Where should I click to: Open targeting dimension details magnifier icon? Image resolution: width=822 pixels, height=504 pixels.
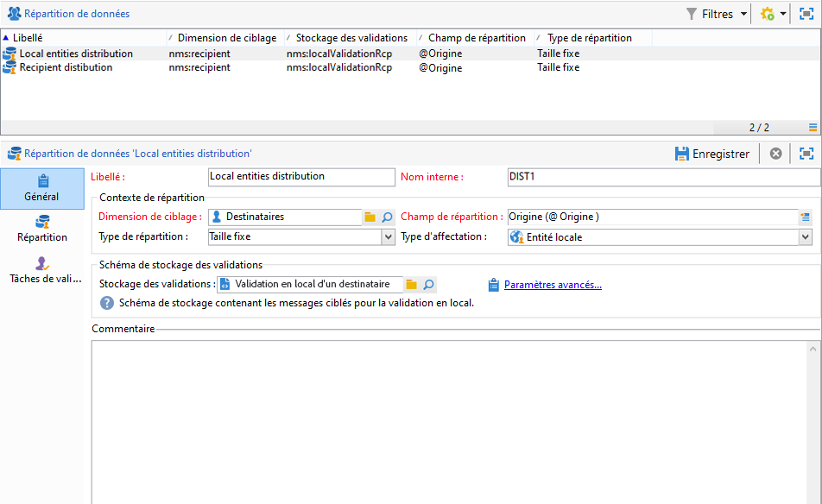coord(387,217)
